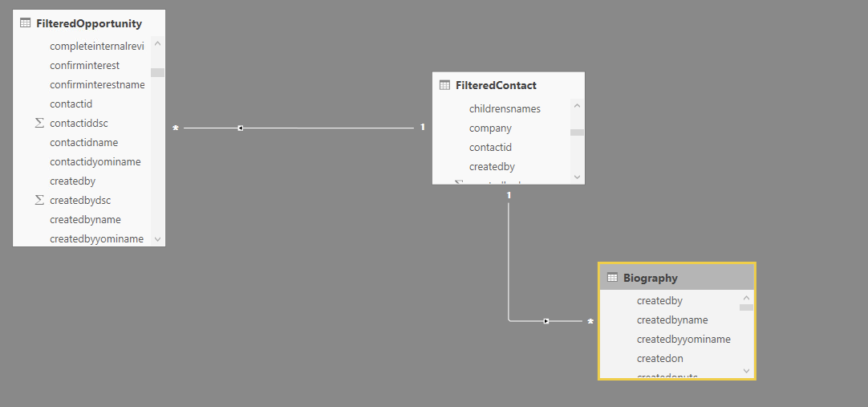The image size is (868, 407).
Task: Select createdbyyominame field in Biography
Action: click(683, 339)
